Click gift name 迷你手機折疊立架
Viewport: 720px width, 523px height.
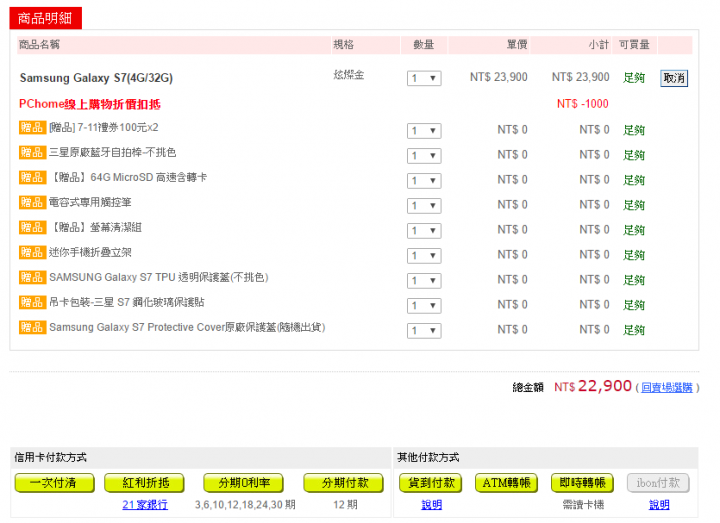(90, 253)
